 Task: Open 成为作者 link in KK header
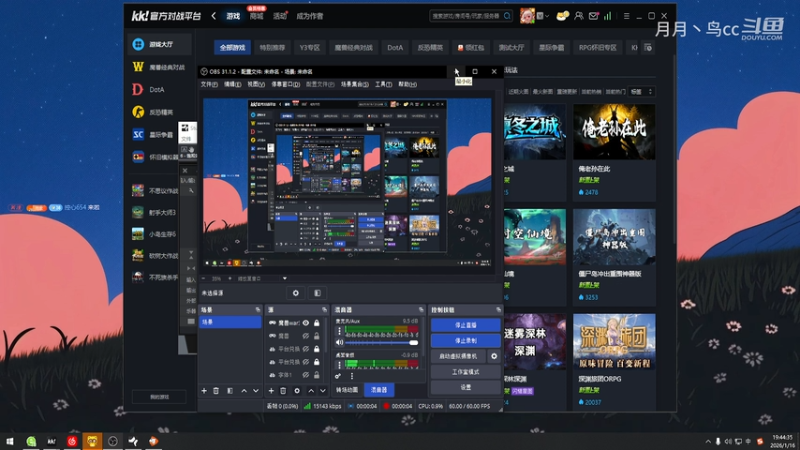[310, 16]
